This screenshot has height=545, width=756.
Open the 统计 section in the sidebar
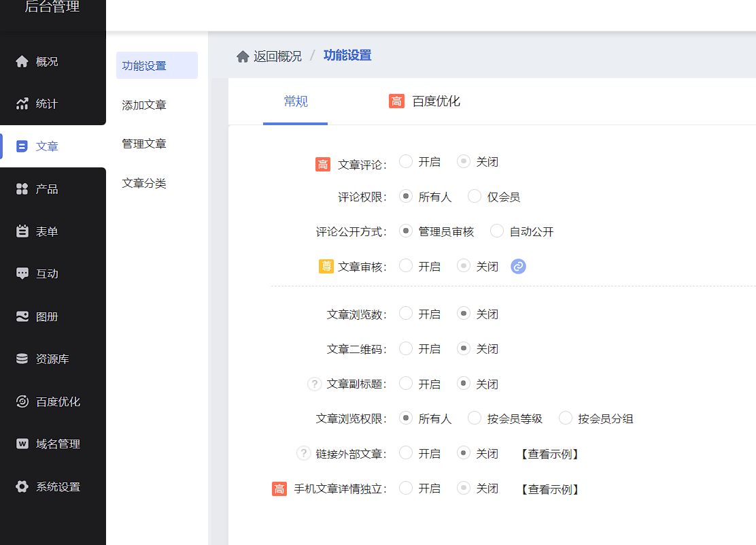(x=44, y=103)
